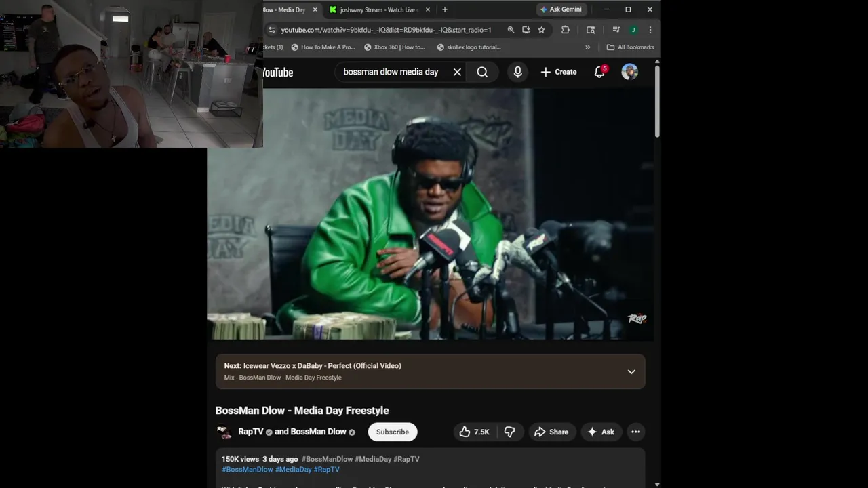868x488 pixels.
Task: Clear the YouTube search query
Action: 457,72
